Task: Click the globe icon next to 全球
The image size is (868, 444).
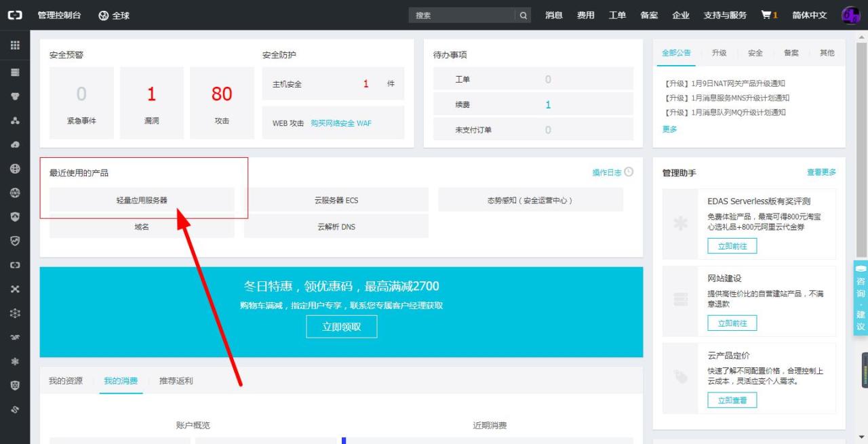Action: pyautogui.click(x=103, y=15)
